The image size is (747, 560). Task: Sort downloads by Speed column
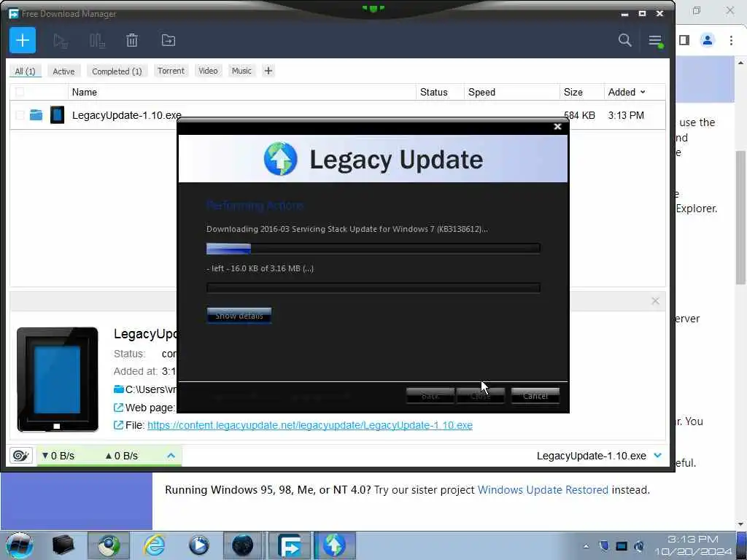(x=511, y=92)
